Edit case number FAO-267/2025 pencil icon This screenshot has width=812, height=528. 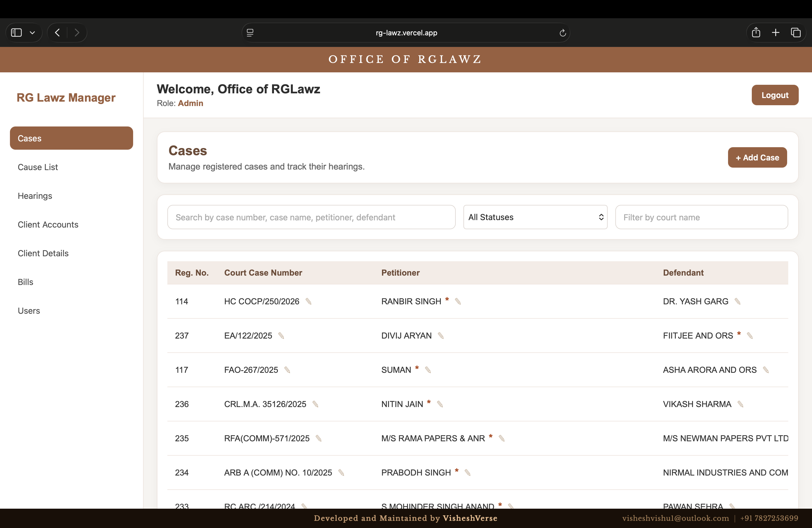(x=287, y=370)
